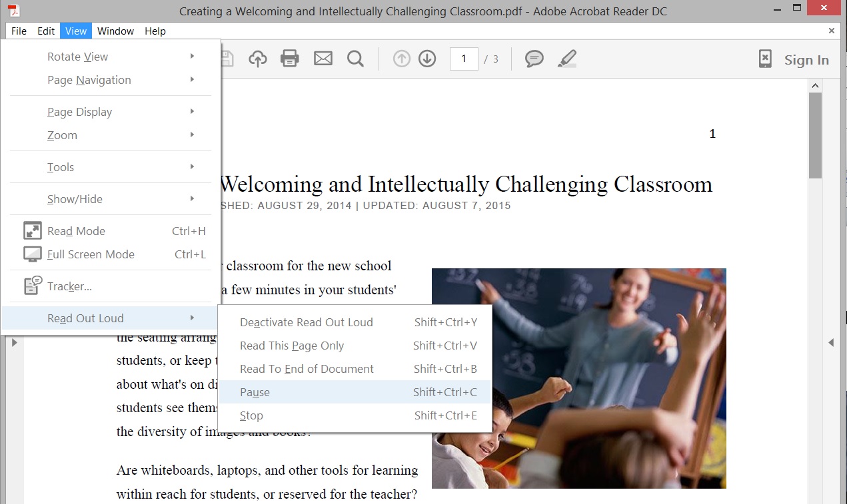The height and width of the screenshot is (504, 847).
Task: Open the Window menu
Action: pos(115,31)
